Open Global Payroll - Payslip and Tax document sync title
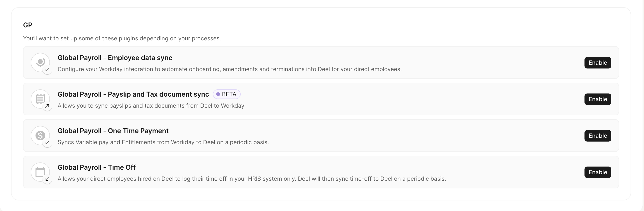 pyautogui.click(x=133, y=94)
